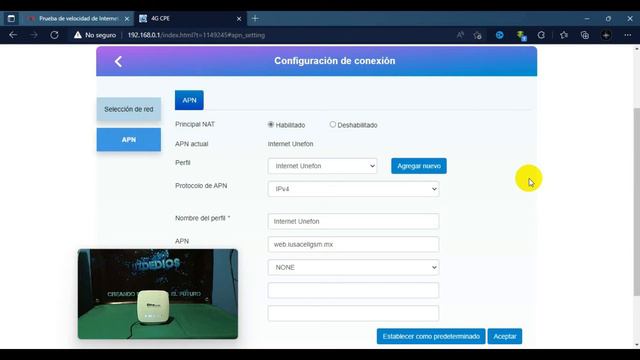Click the 4G CPE tab favicon
Viewport: 640px width, 360px height.
[143, 18]
